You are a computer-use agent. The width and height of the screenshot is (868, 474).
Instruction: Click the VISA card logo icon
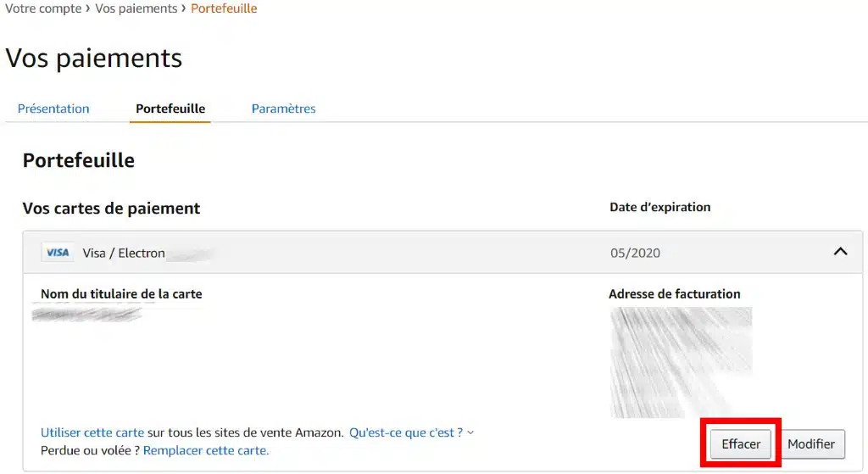tap(57, 253)
